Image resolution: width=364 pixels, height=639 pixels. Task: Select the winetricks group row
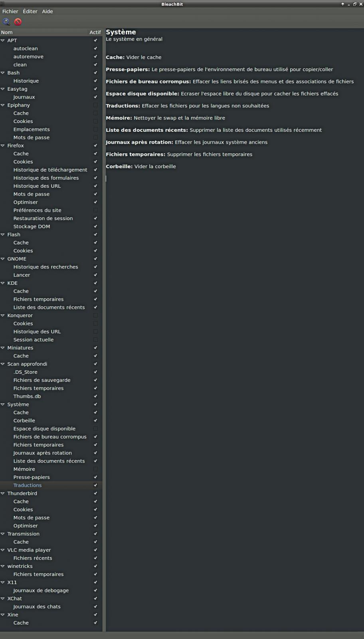51,566
